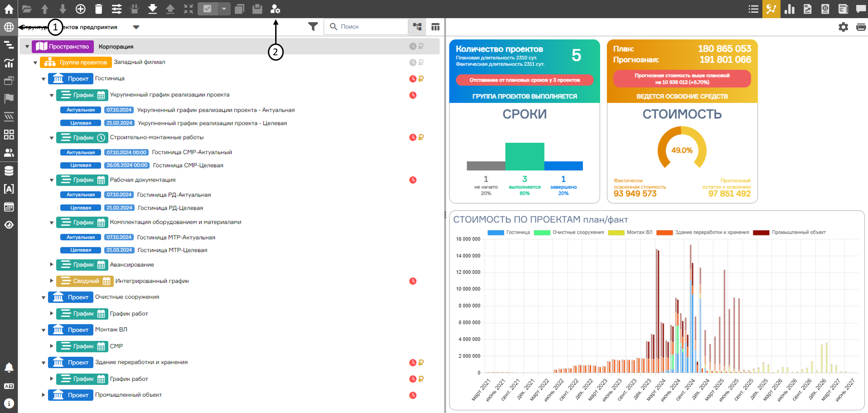
Task: Open the flag section in left sidebar
Action: [9, 99]
